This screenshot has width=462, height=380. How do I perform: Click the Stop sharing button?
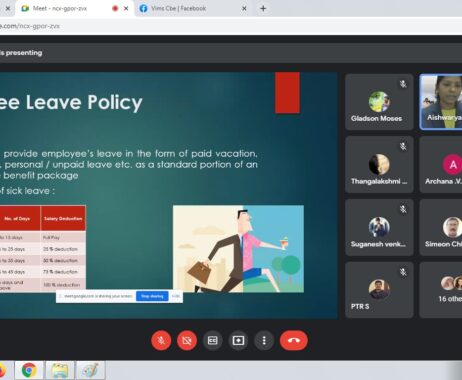(x=152, y=296)
